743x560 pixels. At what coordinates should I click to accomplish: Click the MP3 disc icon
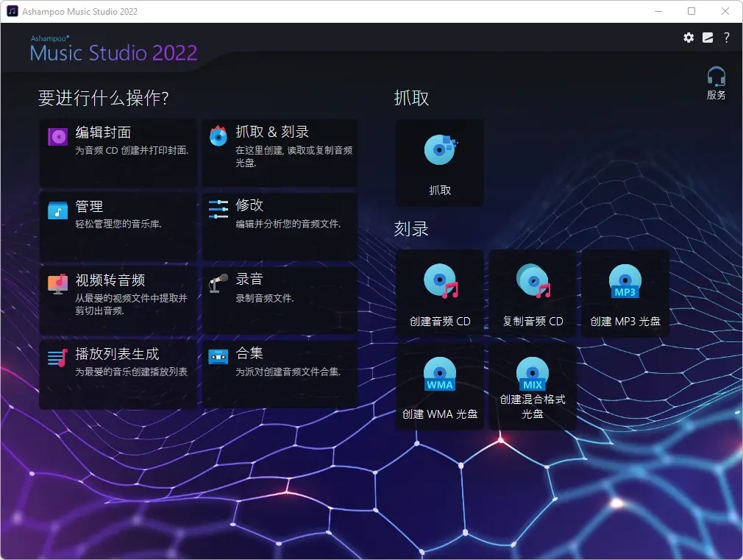(625, 281)
